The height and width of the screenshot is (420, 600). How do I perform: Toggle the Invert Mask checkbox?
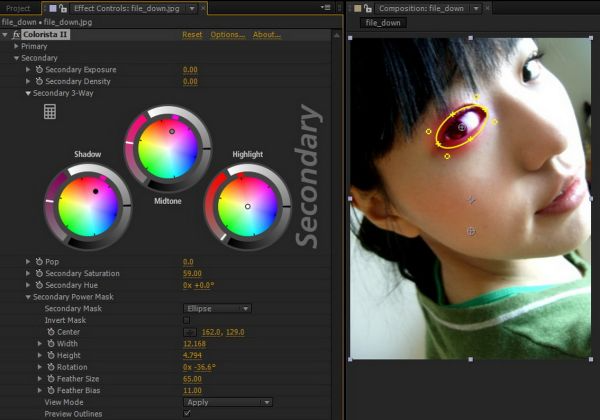(187, 320)
